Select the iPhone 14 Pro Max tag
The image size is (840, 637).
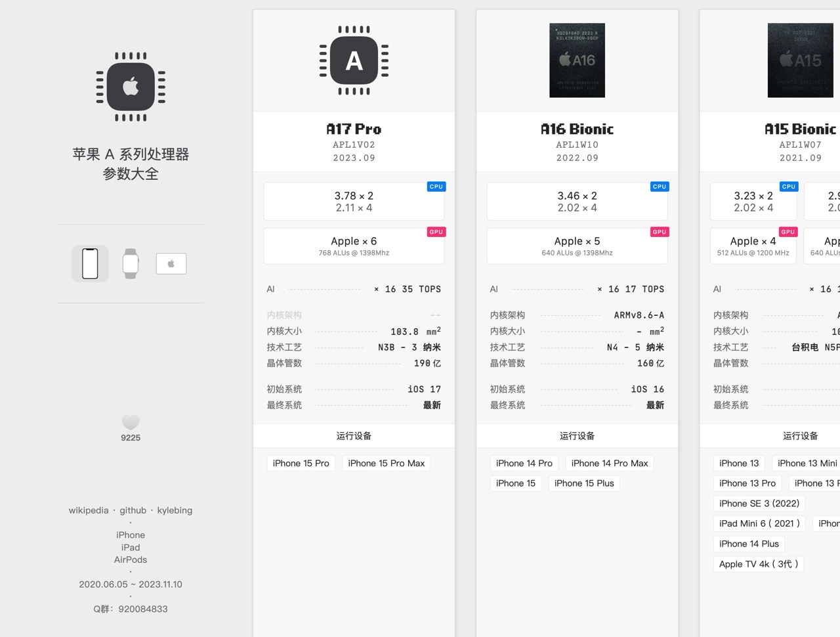click(610, 464)
